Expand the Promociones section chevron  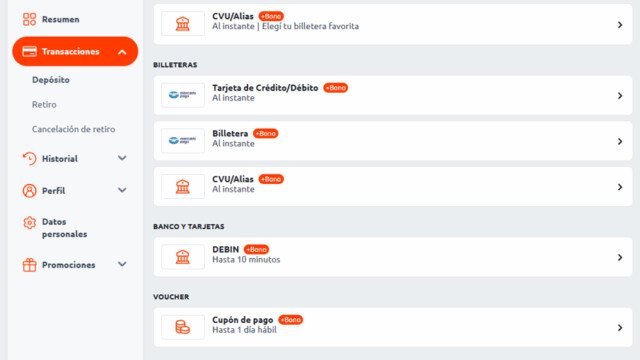point(122,264)
